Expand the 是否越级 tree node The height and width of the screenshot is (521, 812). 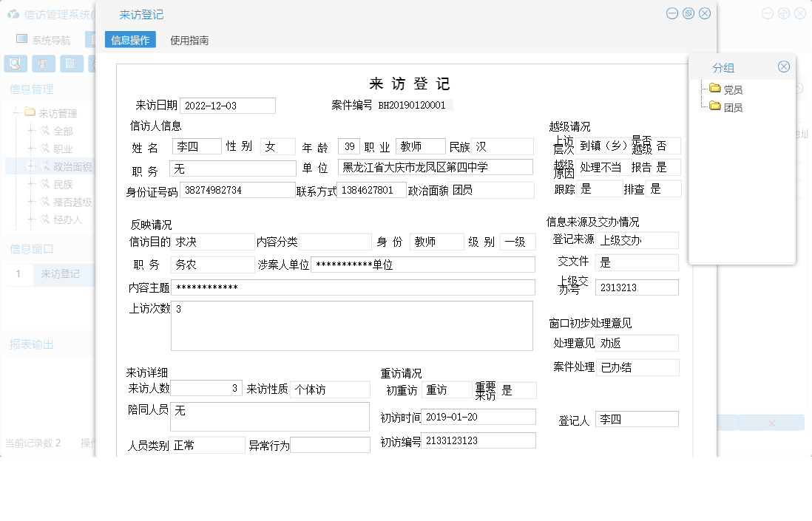[31, 200]
